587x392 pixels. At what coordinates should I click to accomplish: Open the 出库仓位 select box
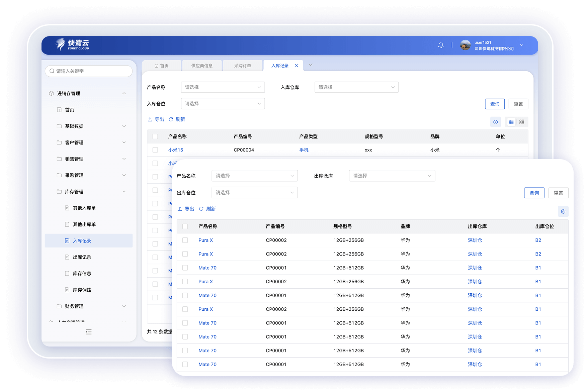pyautogui.click(x=254, y=193)
